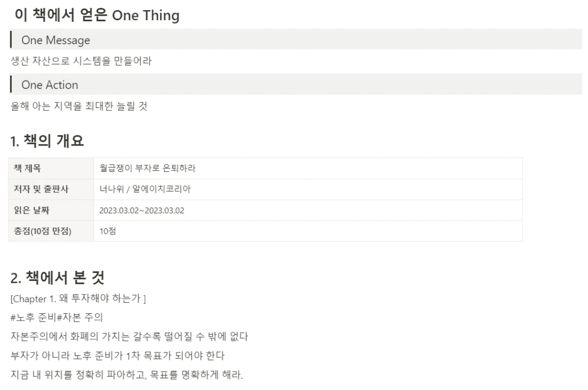Click the heading 2. 책에서 본 것
The width and height of the screenshot is (588, 390).
pos(58,278)
